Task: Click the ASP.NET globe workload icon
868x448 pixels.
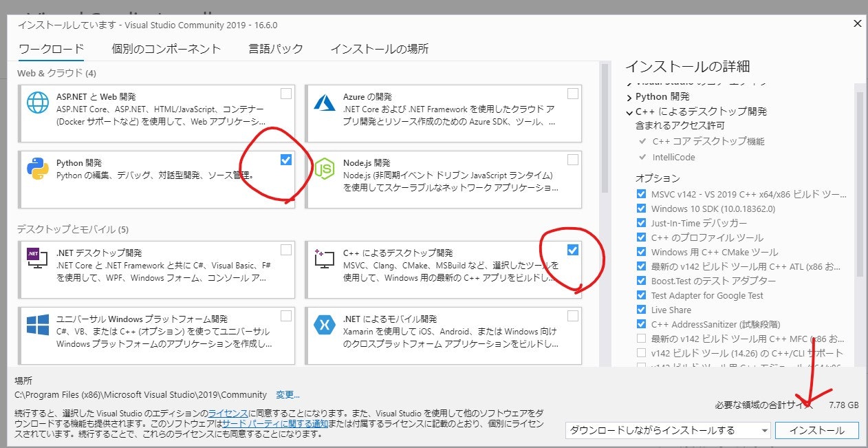Action: click(x=37, y=103)
